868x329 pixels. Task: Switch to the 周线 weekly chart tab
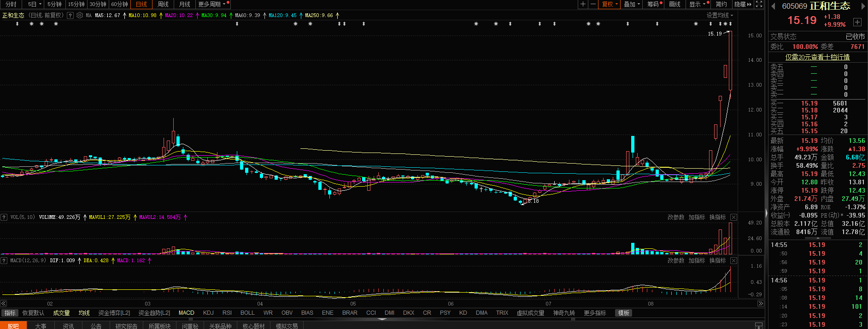coord(163,4)
